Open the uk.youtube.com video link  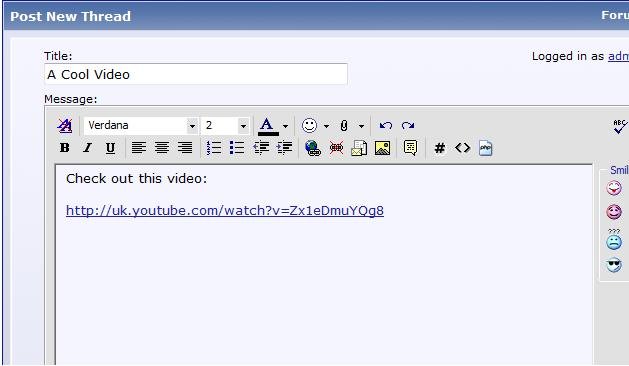pos(225,211)
